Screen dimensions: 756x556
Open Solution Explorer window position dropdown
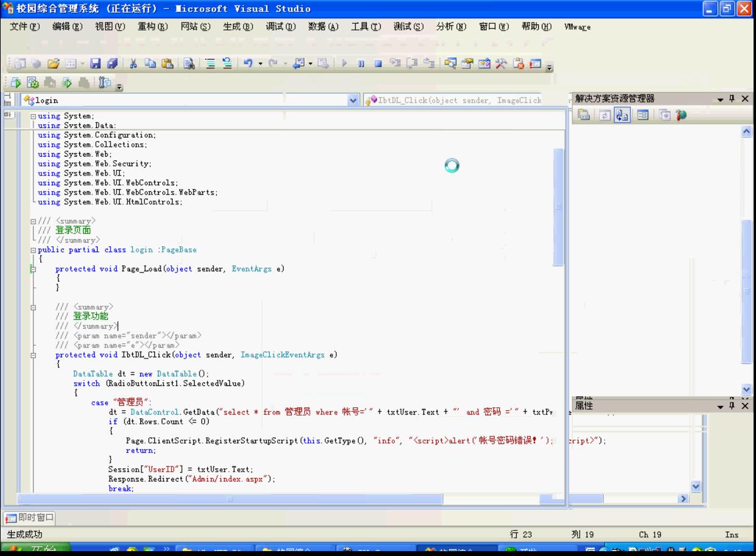[x=721, y=99]
